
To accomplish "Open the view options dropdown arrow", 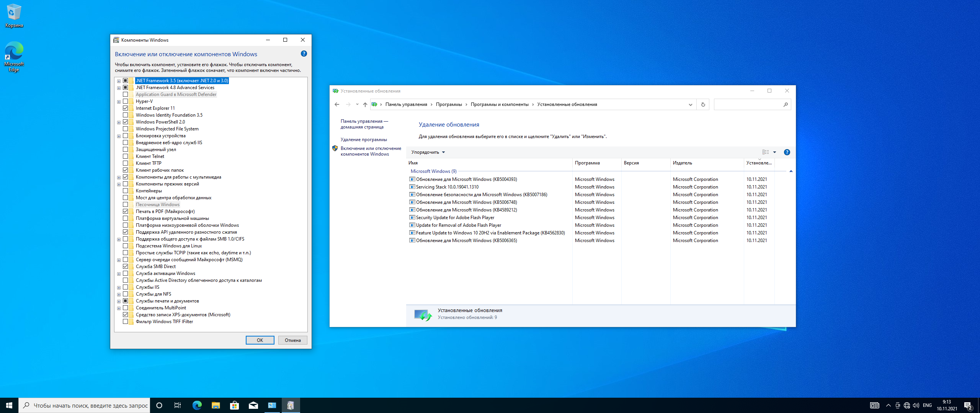I will tap(774, 152).
